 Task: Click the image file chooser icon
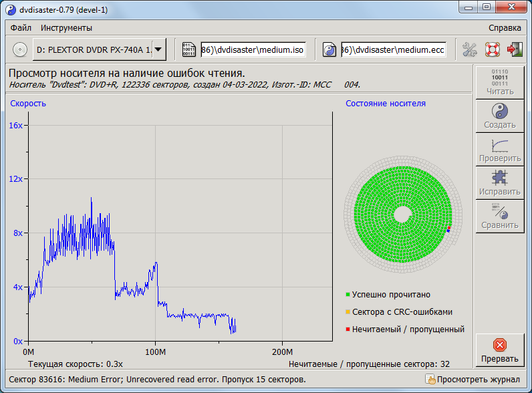pyautogui.click(x=189, y=49)
